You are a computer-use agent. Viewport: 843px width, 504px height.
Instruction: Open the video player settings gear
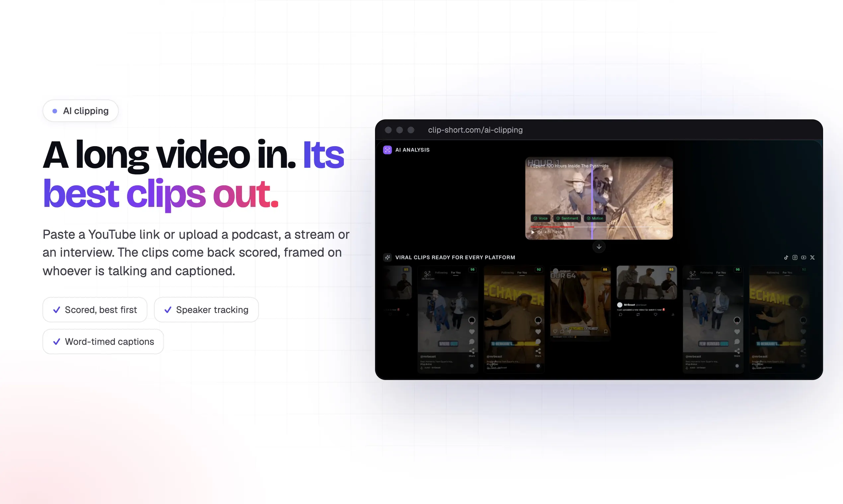click(658, 232)
